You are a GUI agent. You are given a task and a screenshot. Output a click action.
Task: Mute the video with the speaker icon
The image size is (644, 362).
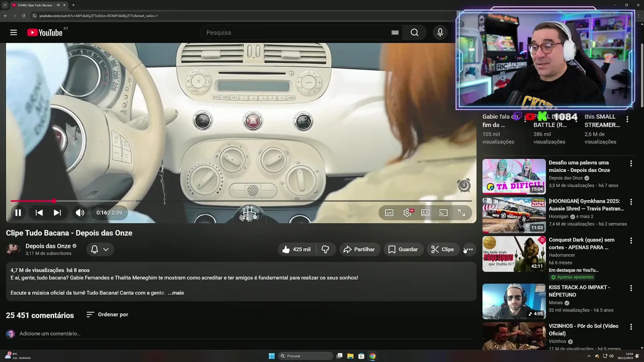coord(80,213)
